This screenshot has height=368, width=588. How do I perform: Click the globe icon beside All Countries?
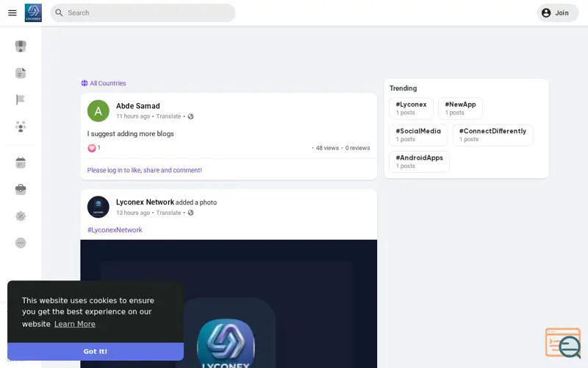85,83
